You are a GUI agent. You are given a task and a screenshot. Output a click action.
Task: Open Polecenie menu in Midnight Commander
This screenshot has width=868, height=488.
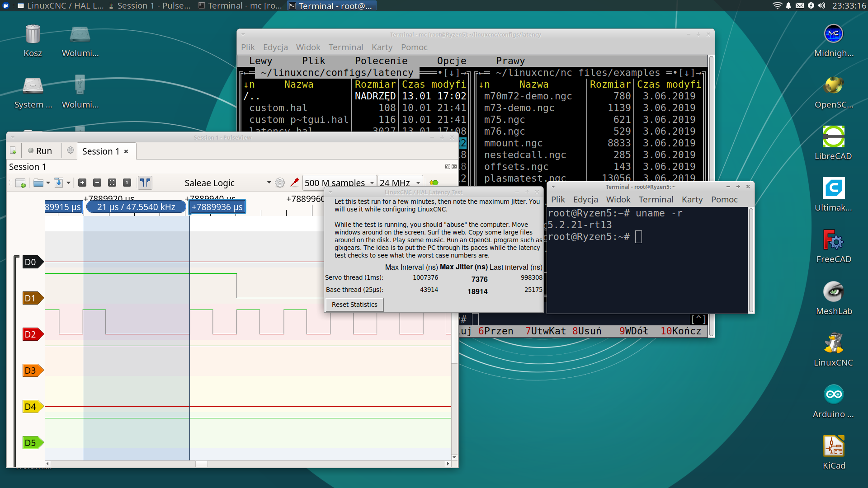pos(381,61)
